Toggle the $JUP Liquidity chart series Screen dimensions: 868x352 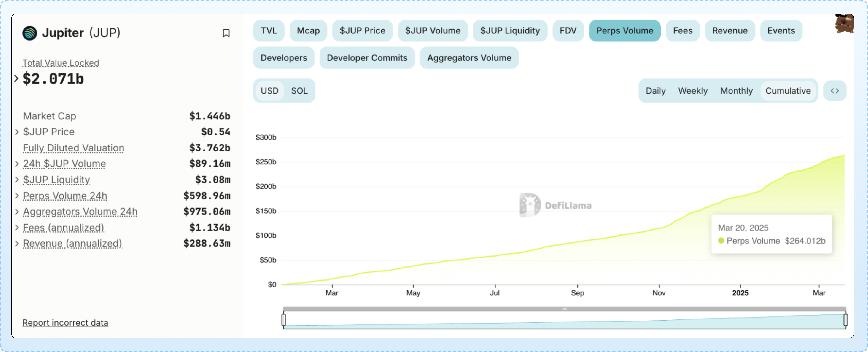[510, 31]
